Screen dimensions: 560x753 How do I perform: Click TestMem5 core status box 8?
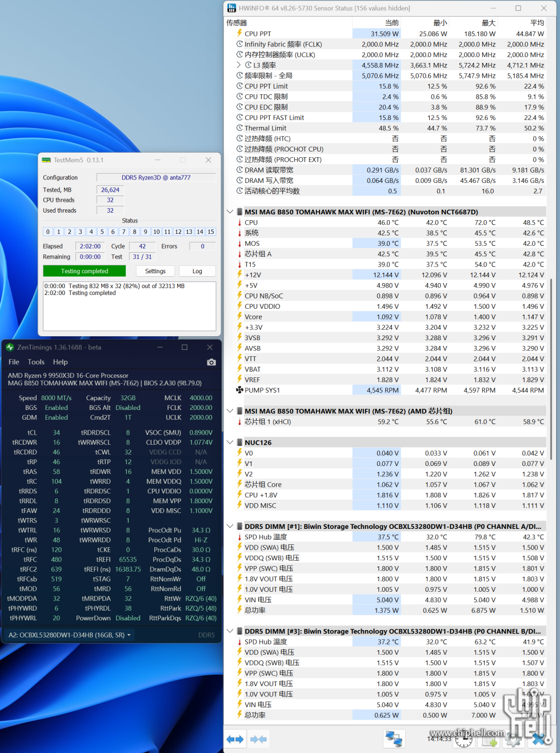pos(135,232)
